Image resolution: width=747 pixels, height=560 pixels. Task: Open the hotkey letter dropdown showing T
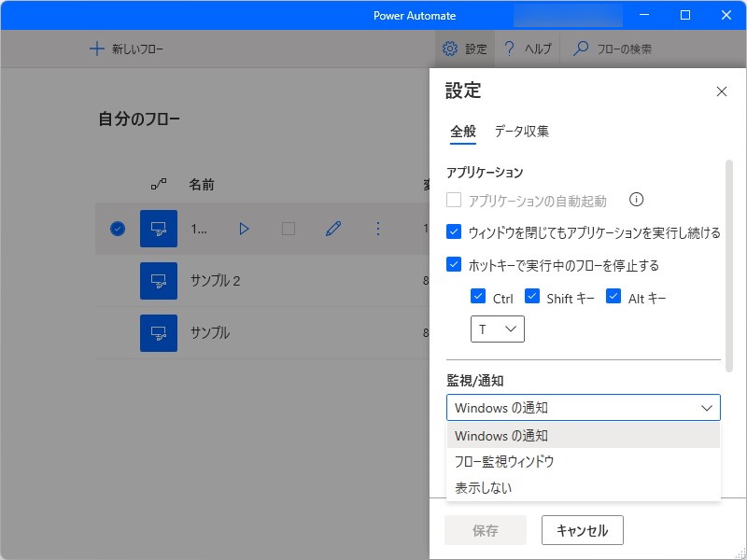coord(497,329)
